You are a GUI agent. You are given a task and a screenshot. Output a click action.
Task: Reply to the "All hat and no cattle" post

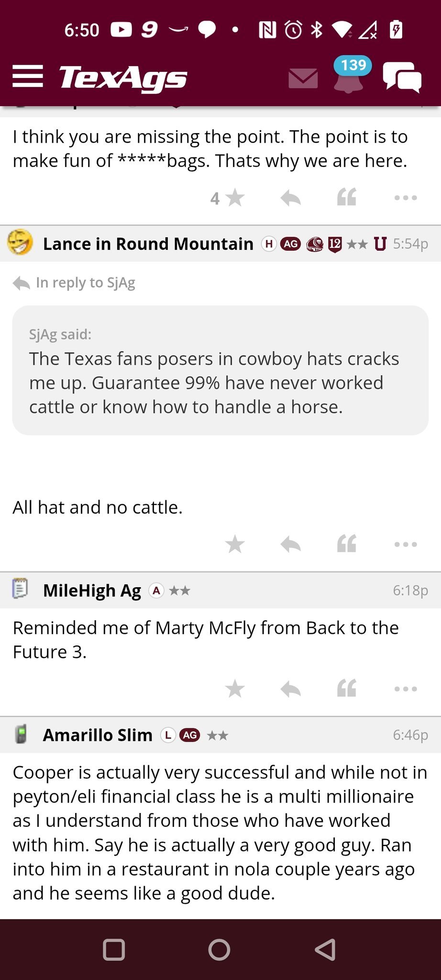pyautogui.click(x=290, y=544)
